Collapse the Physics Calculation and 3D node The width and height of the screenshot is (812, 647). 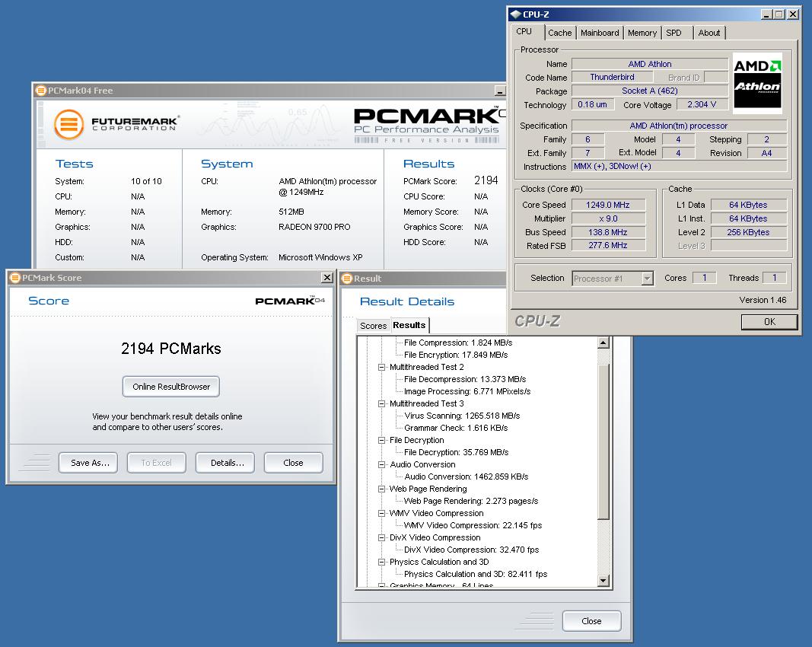[382, 562]
